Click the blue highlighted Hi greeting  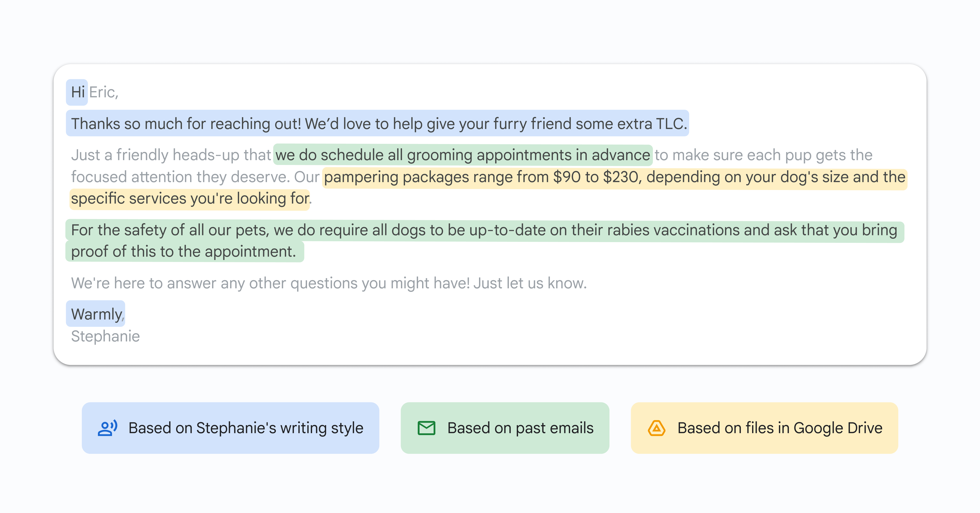(77, 92)
